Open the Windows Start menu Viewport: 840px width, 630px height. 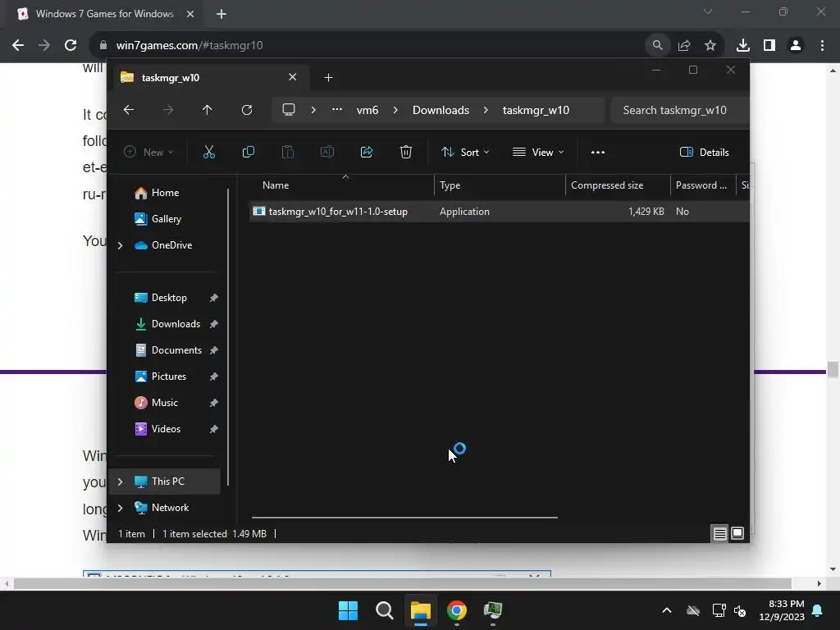pyautogui.click(x=348, y=610)
